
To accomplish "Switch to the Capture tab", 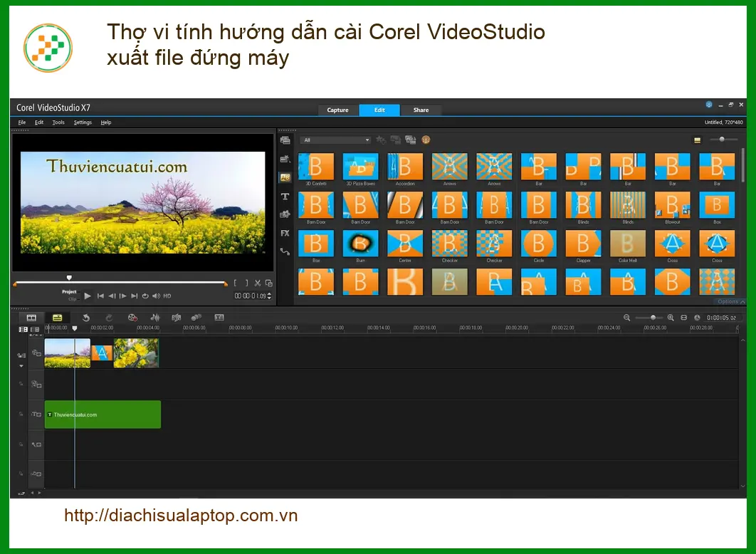I will (337, 110).
